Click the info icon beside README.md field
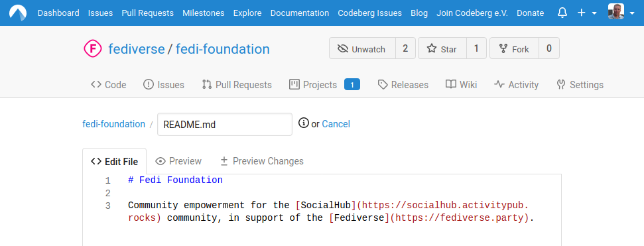This screenshot has height=246, width=644. (x=303, y=123)
